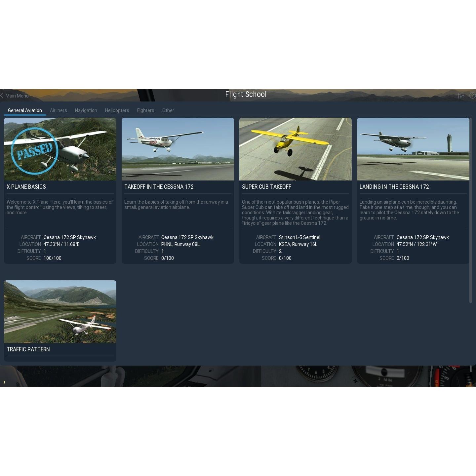Open the Landing in the Cessna 172 thumbnail
The image size is (476, 476).
pyautogui.click(x=413, y=149)
